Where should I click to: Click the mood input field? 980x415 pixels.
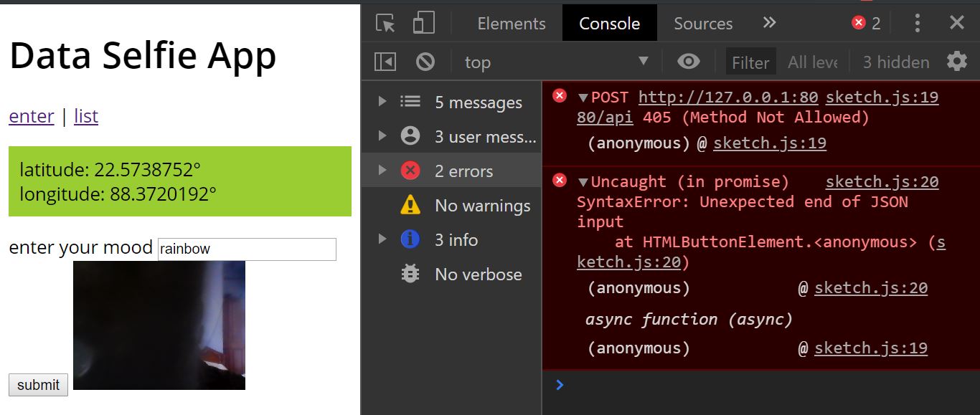click(247, 249)
